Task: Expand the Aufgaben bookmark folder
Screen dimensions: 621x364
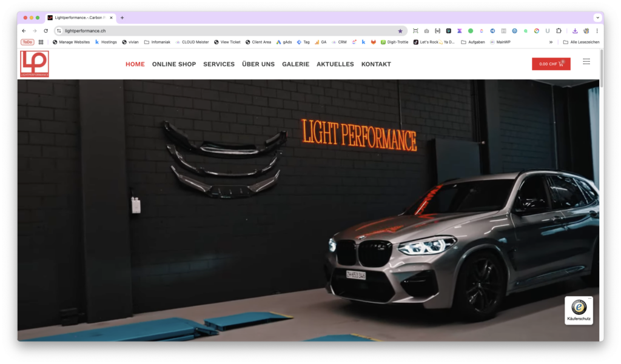Action: (473, 42)
